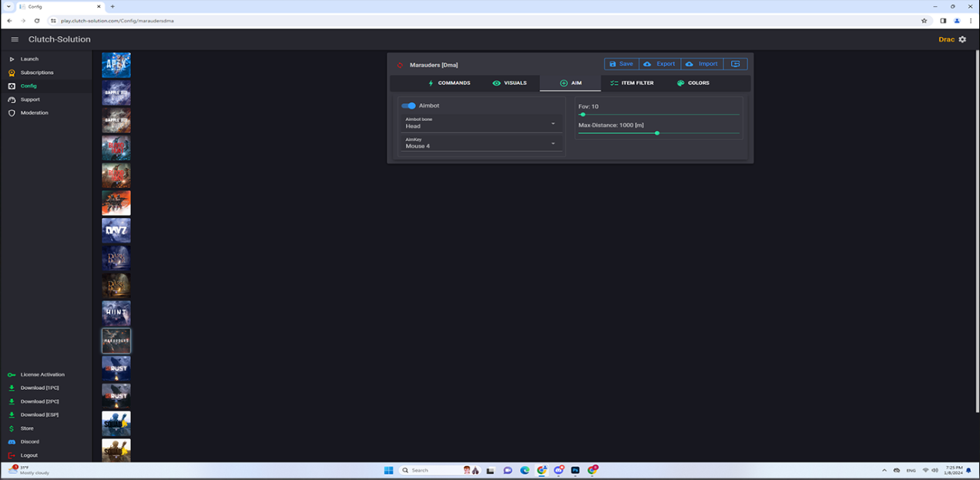Image resolution: width=980 pixels, height=480 pixels.
Task: Click the download icon beside Download [ESP]
Action: [12, 415]
